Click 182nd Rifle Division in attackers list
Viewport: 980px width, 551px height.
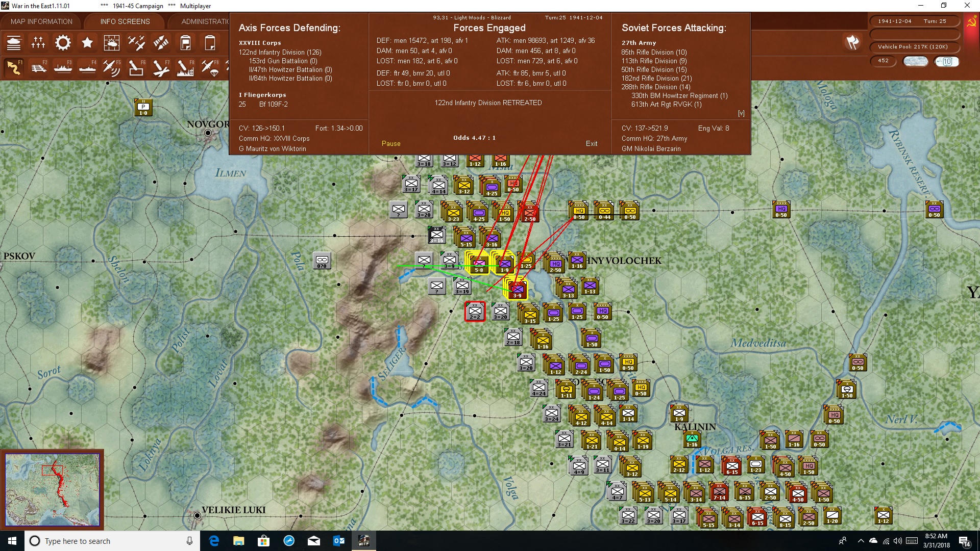click(656, 78)
